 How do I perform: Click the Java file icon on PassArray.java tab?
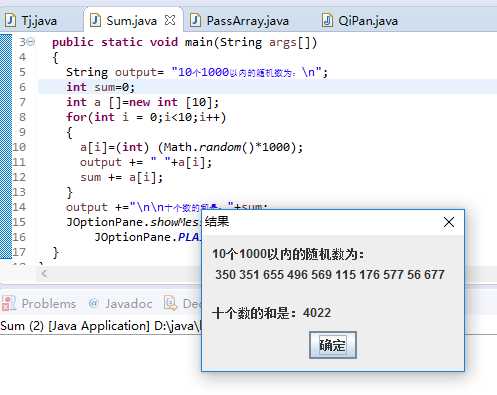point(195,20)
